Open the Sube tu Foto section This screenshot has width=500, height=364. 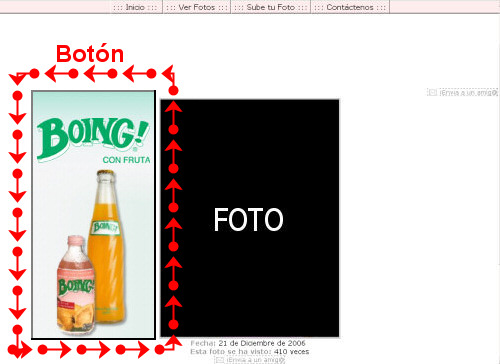(271, 7)
